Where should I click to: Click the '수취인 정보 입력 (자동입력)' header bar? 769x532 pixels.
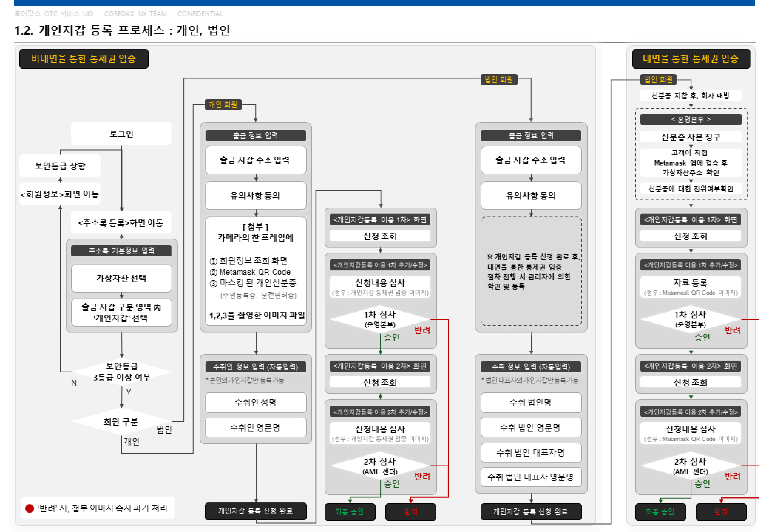click(x=256, y=367)
